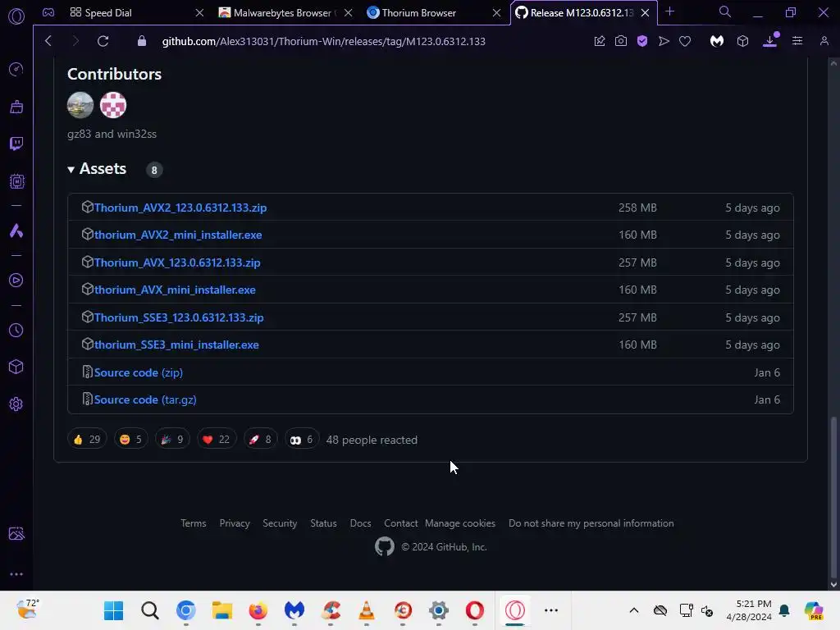Open Settings gear in the sidebar

pyautogui.click(x=16, y=404)
